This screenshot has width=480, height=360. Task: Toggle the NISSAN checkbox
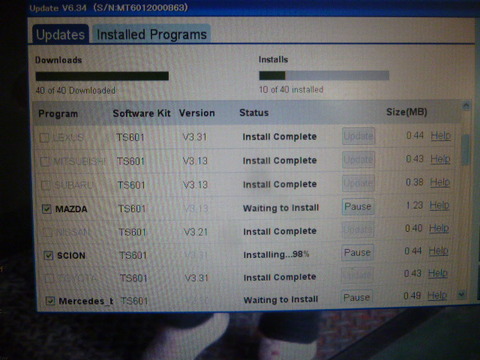point(48,232)
